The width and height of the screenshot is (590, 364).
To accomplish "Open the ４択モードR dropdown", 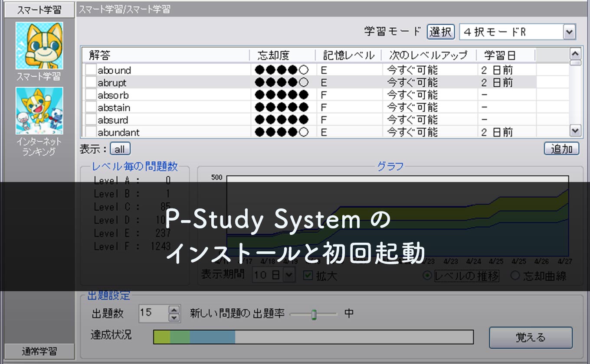I will point(569,32).
